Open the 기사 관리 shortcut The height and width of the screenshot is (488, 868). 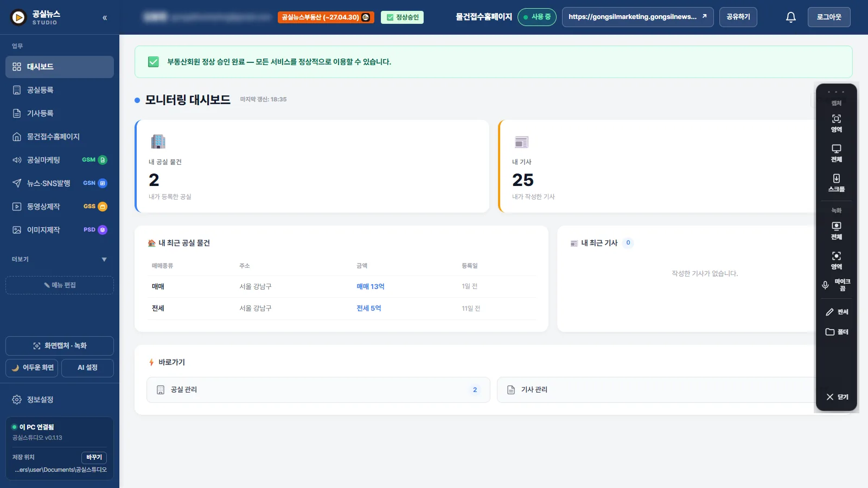point(655,390)
